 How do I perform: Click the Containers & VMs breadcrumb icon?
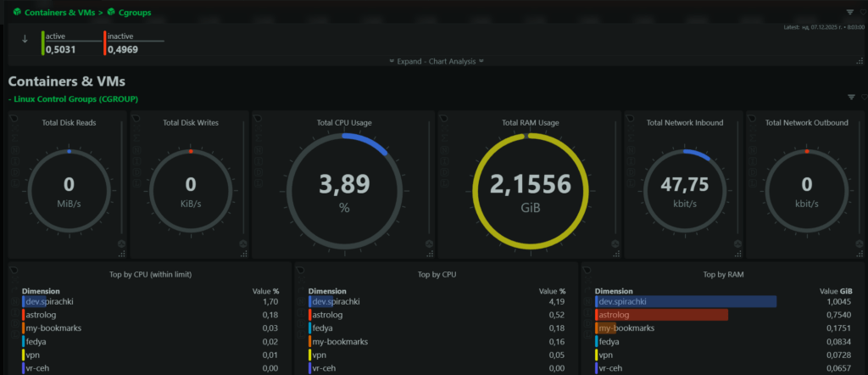coord(16,12)
